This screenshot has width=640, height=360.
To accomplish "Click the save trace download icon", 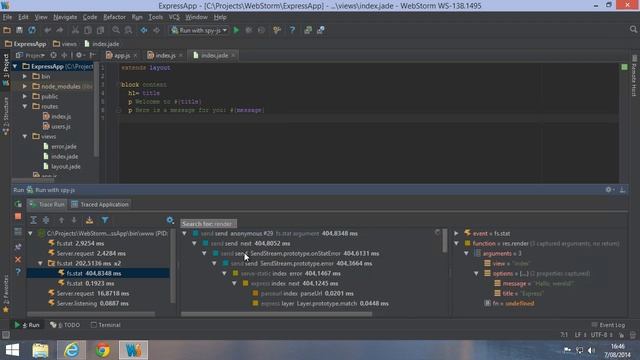I will (x=89, y=220).
